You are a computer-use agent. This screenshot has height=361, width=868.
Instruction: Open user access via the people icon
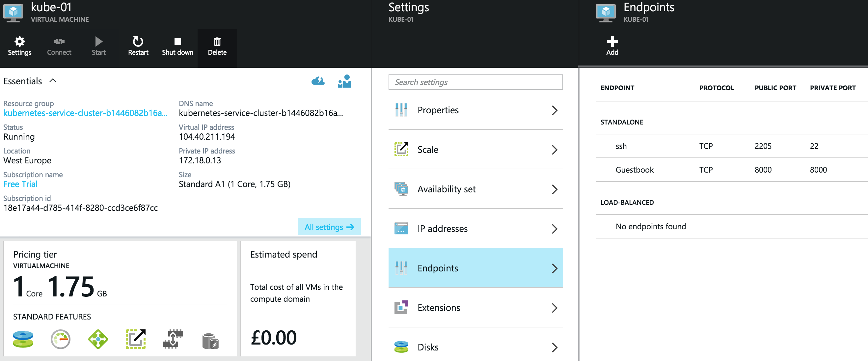pyautogui.click(x=344, y=81)
